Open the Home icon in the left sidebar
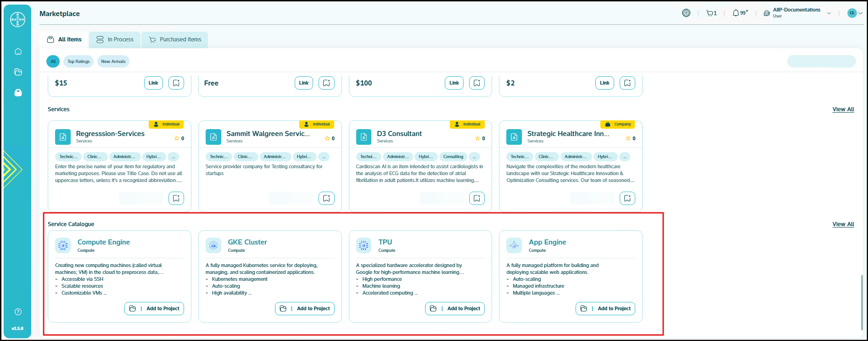 (x=18, y=51)
